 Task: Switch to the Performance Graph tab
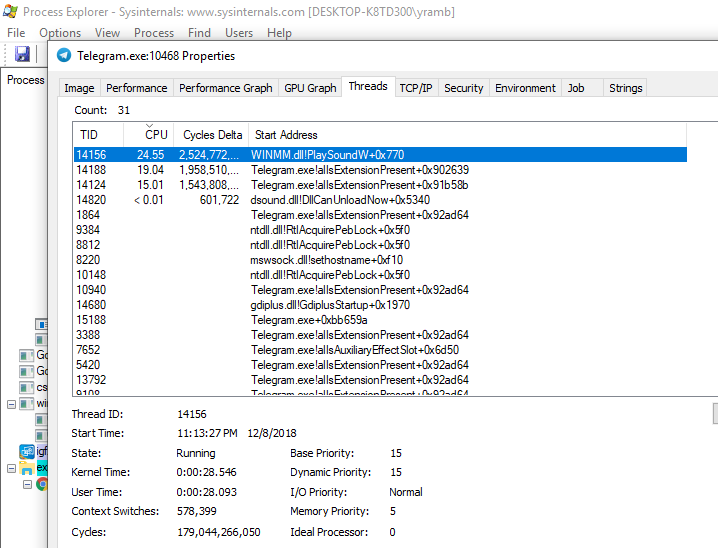tap(225, 88)
